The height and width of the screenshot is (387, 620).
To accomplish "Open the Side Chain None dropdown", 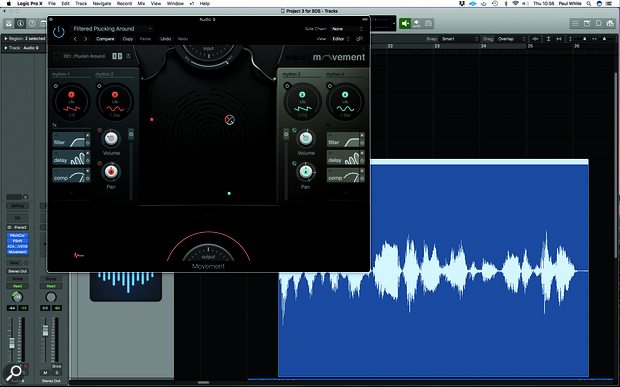I will click(x=347, y=29).
